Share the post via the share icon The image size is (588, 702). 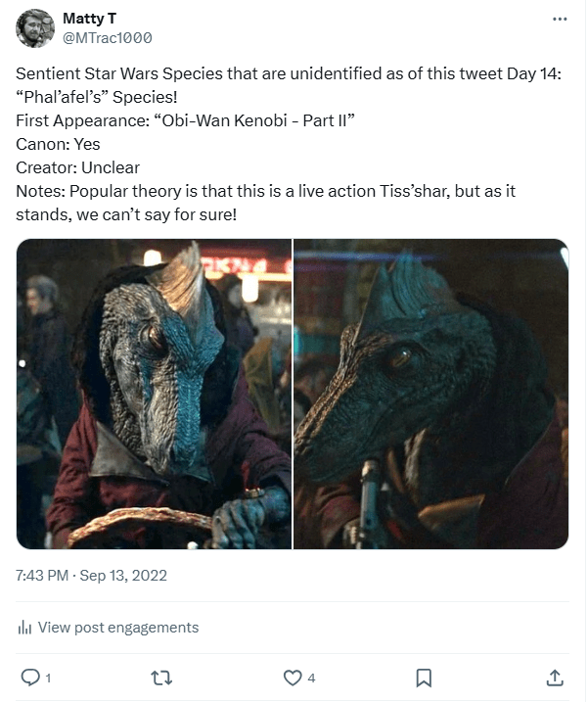554,677
